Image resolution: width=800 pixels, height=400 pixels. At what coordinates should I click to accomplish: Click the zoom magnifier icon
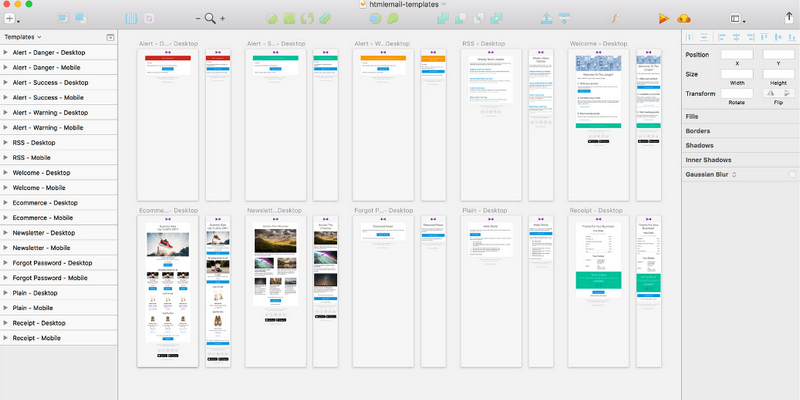(x=210, y=18)
